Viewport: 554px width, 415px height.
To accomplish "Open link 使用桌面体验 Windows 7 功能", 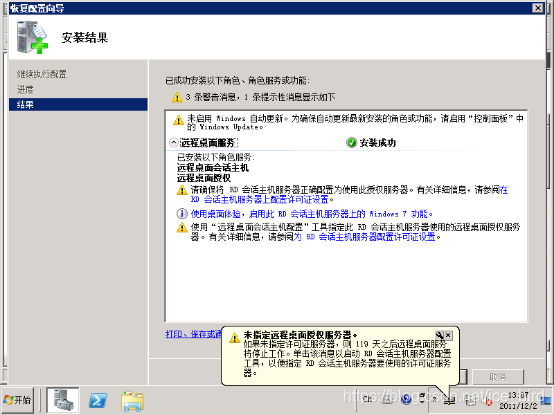I will [312, 214].
